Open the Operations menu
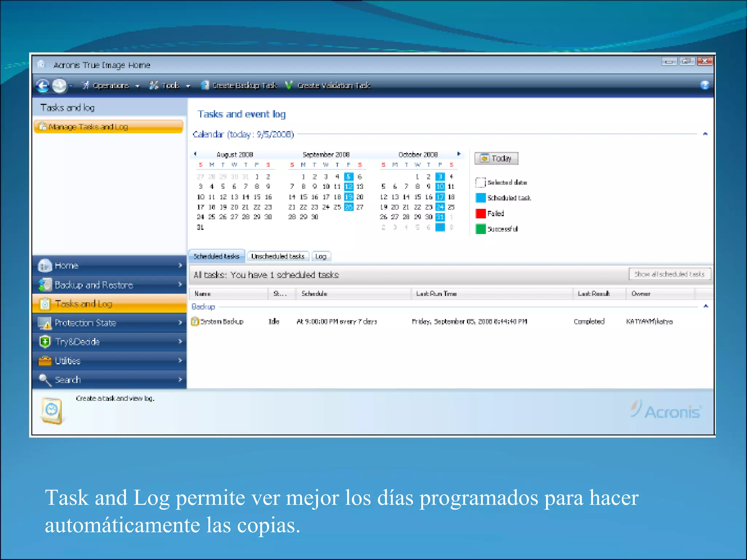Viewport: 747px width, 560px height. tap(111, 86)
